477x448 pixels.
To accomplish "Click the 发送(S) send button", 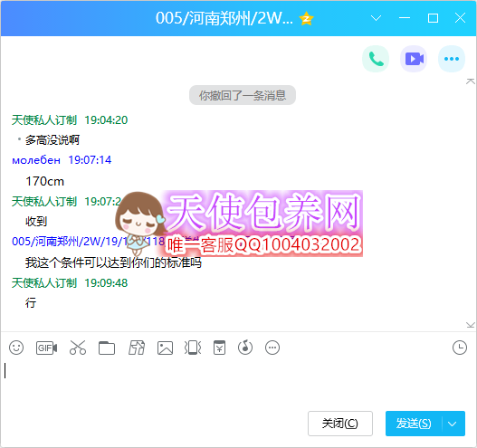I will [414, 424].
